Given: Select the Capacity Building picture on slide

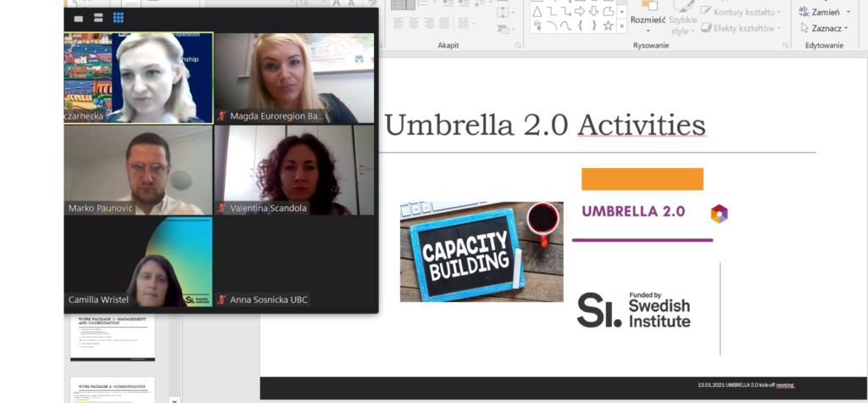Looking at the screenshot, I should pyautogui.click(x=481, y=252).
